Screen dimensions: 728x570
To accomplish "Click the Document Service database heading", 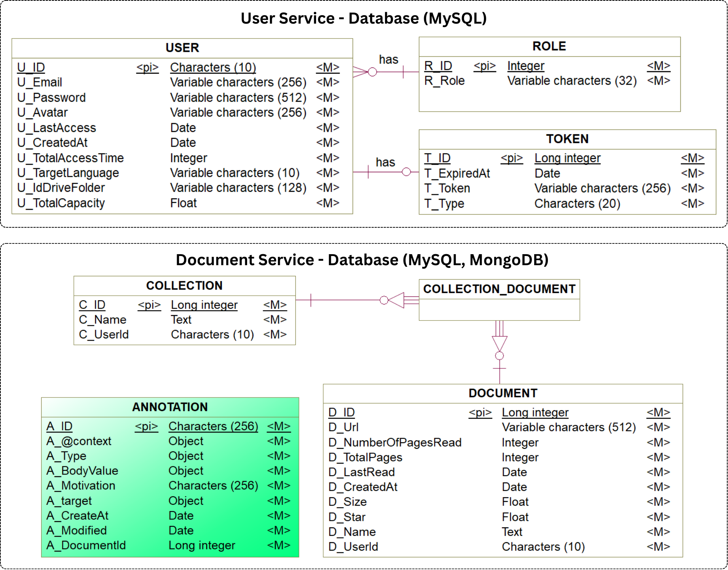I will coord(362,260).
